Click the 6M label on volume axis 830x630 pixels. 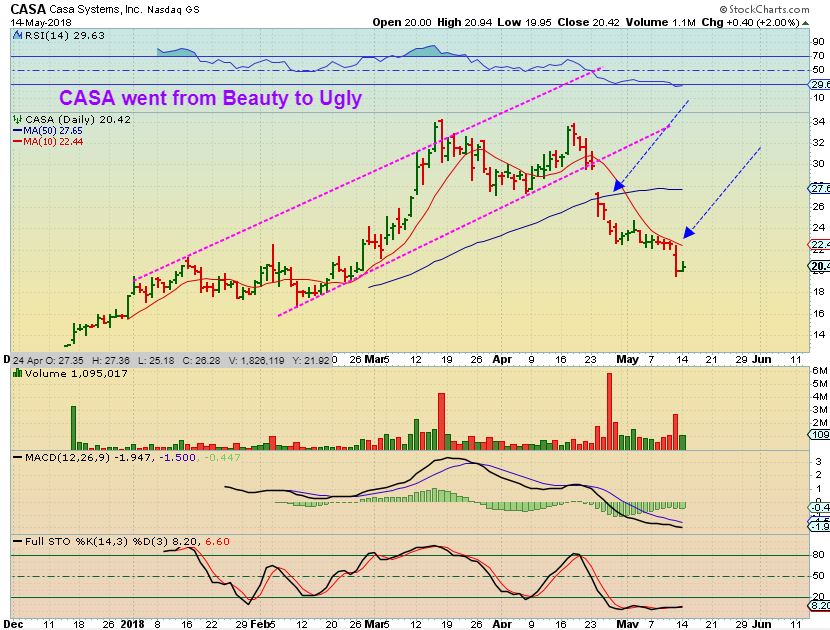820,371
